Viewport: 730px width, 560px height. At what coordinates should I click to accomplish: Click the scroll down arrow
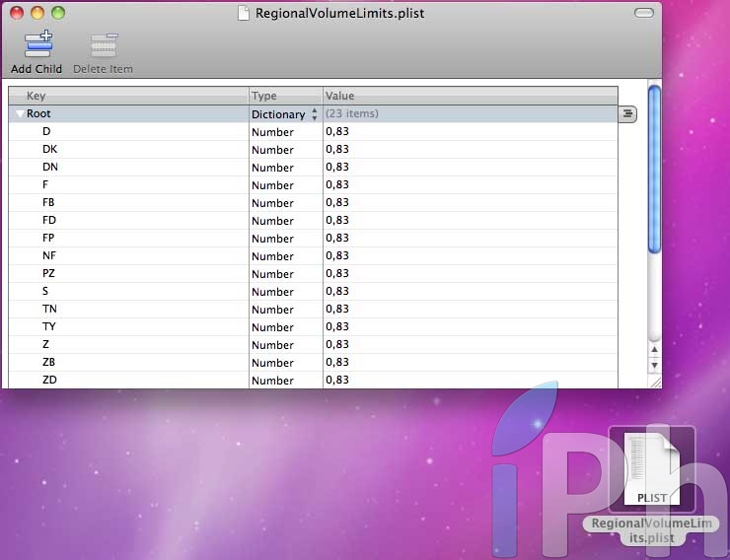click(653, 366)
